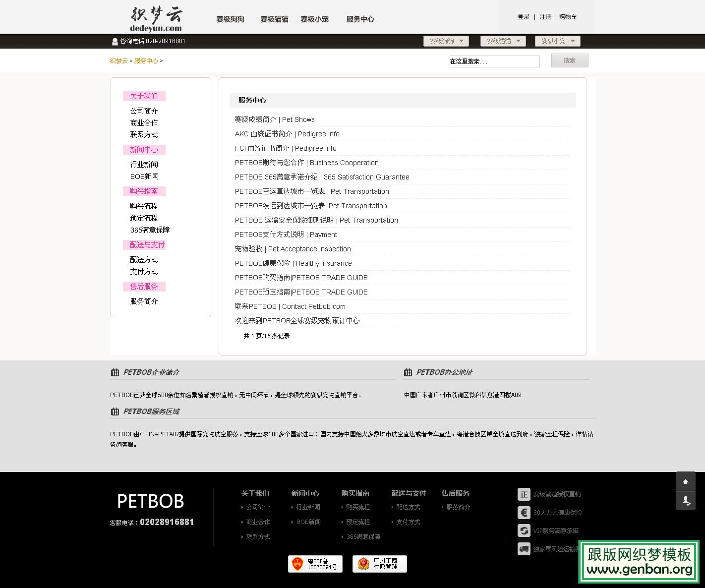This screenshot has height=588, width=705.
Task: Open the AKC 血统证书简介 article
Action: point(287,134)
